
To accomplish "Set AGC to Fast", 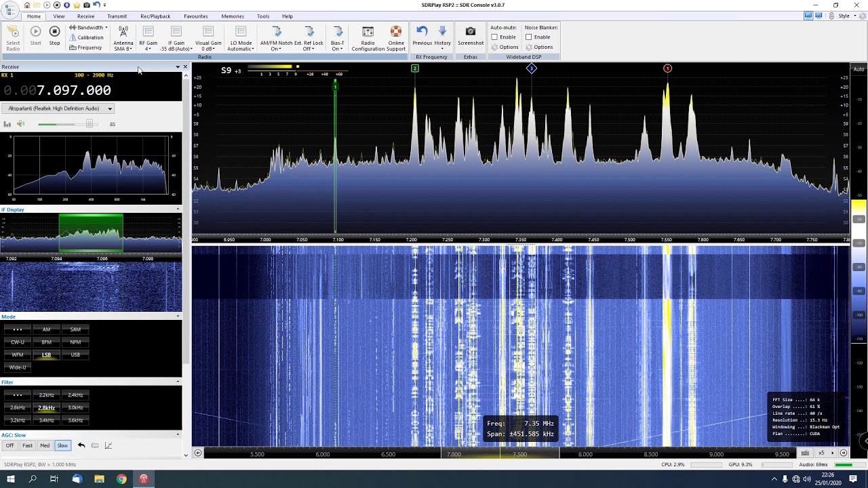I will (27, 445).
